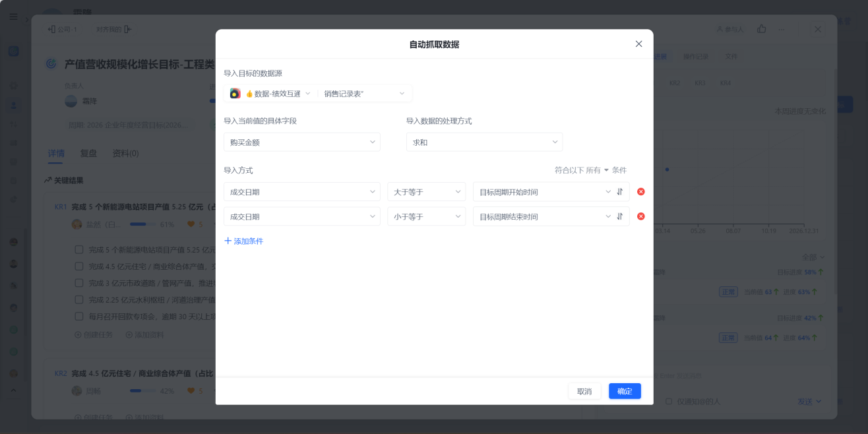Check the 完成 4.5 亿元住宅 task checkbox
The height and width of the screenshot is (434, 868).
click(x=79, y=266)
